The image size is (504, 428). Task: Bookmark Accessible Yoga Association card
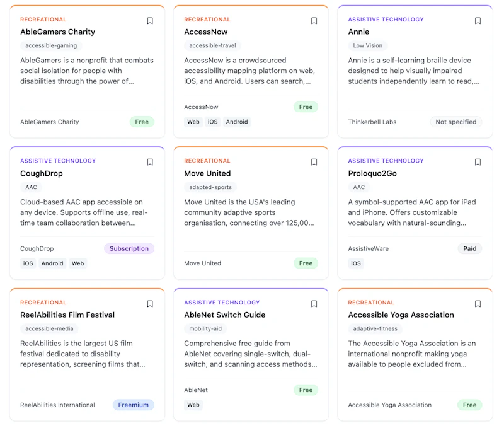click(478, 304)
